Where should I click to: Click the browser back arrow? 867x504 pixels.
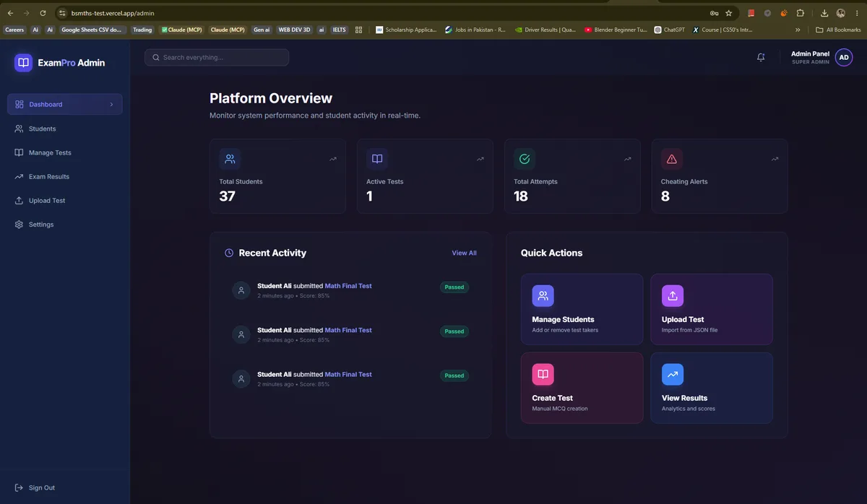10,13
